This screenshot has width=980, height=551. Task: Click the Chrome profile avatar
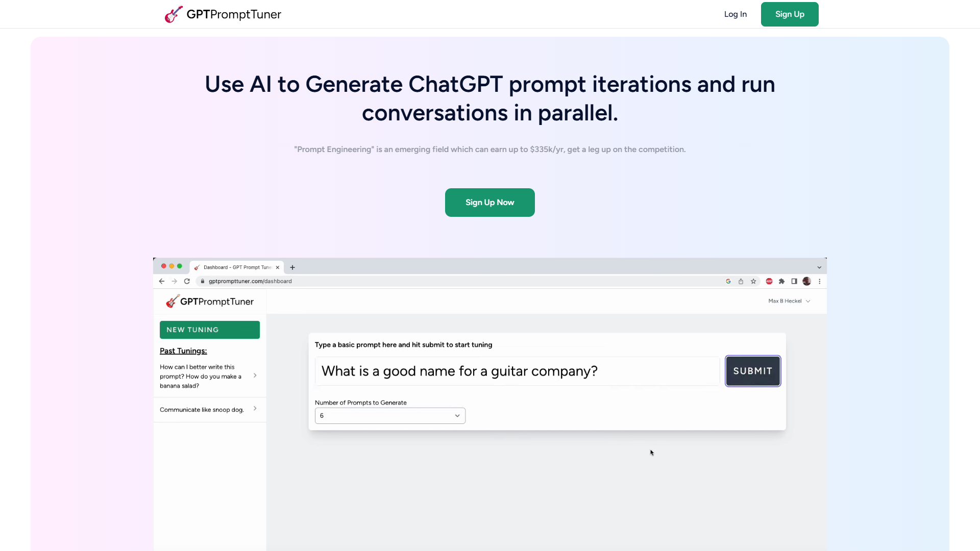807,281
